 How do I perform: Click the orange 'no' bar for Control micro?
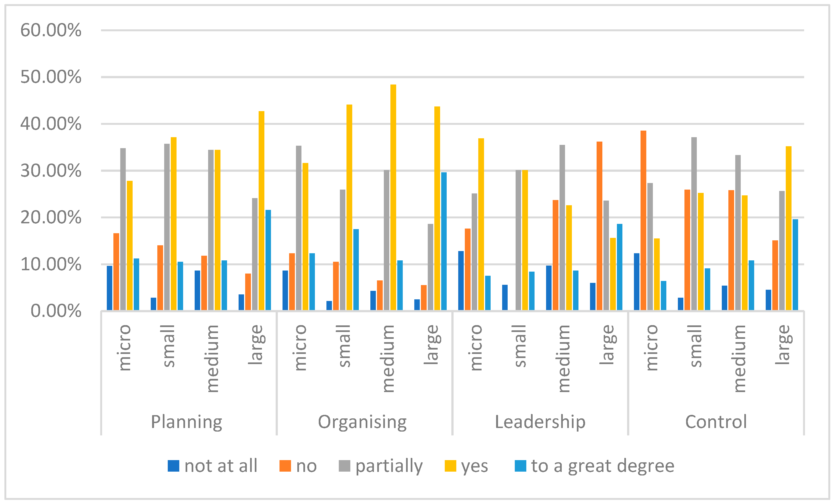[x=643, y=221]
